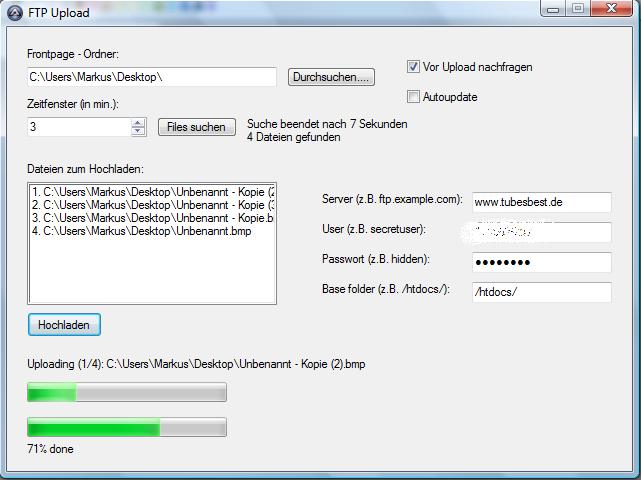Click the lower progress bar above 71% done

[x=127, y=427]
